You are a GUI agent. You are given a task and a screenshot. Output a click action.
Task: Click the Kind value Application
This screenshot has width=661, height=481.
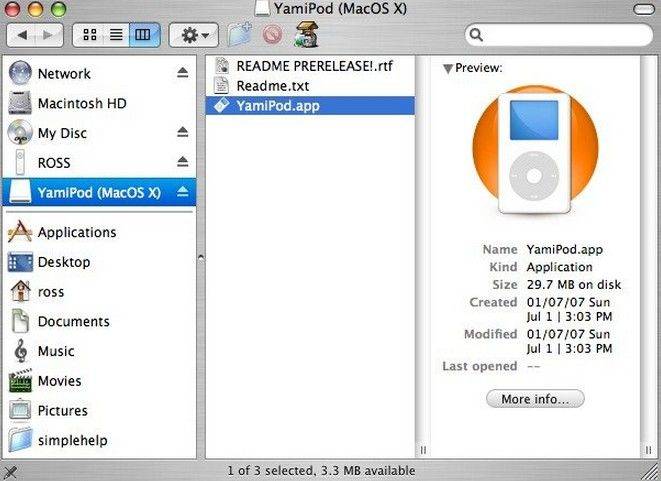[x=559, y=267]
